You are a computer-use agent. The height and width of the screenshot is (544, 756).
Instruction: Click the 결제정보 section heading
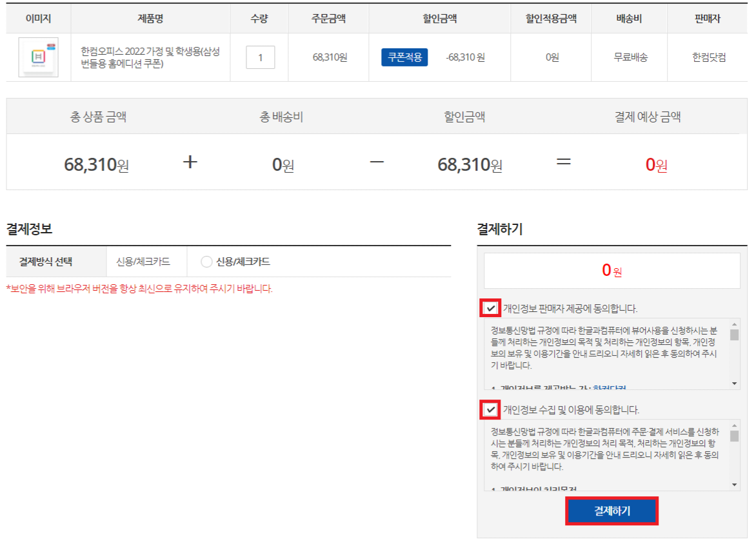pyautogui.click(x=29, y=229)
